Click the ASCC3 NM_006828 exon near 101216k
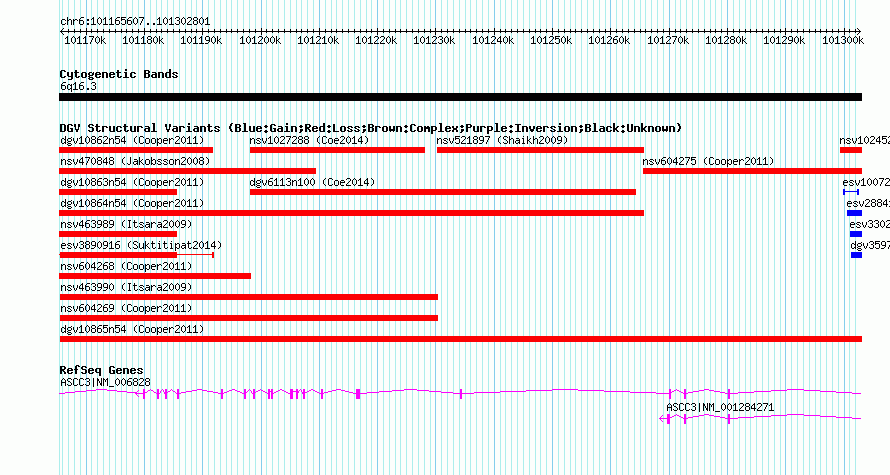Viewport: 890px width, 475px height. (x=358, y=394)
